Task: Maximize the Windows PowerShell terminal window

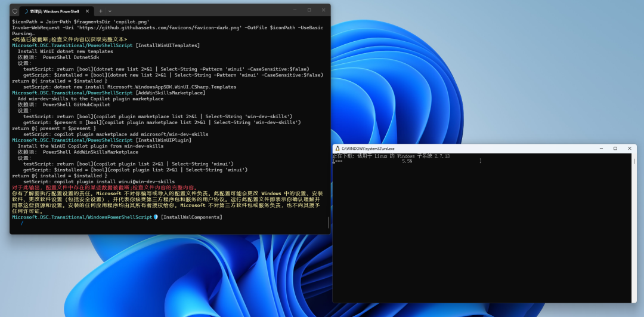Action: [309, 10]
